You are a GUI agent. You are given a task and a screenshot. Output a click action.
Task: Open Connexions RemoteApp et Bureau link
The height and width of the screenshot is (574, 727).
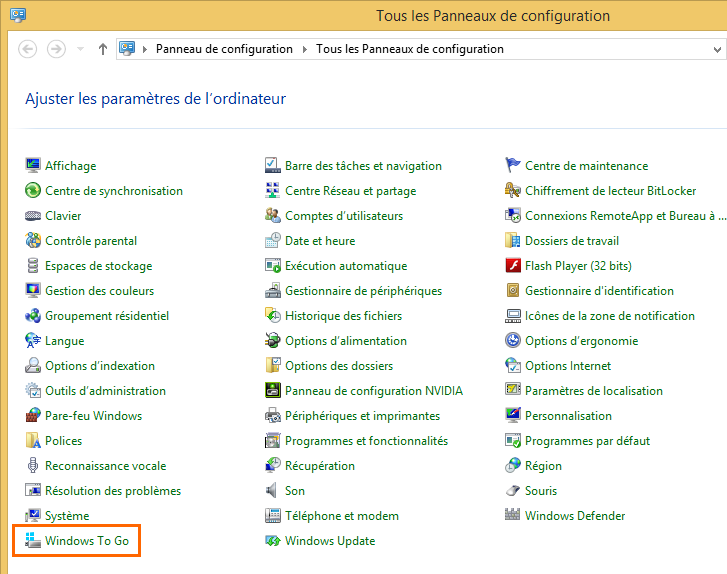pos(626,216)
